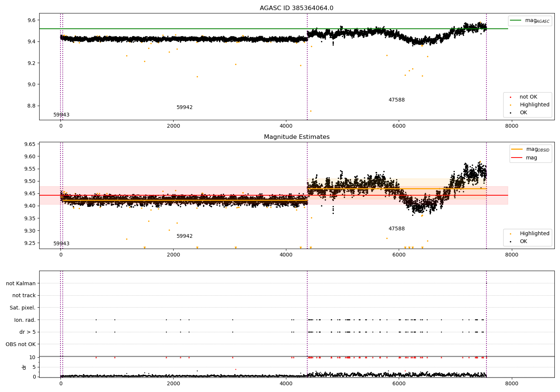Click the '59942' label in Magnitude Estimates plot
Viewport: 560px width, 392px height.
[x=184, y=236]
